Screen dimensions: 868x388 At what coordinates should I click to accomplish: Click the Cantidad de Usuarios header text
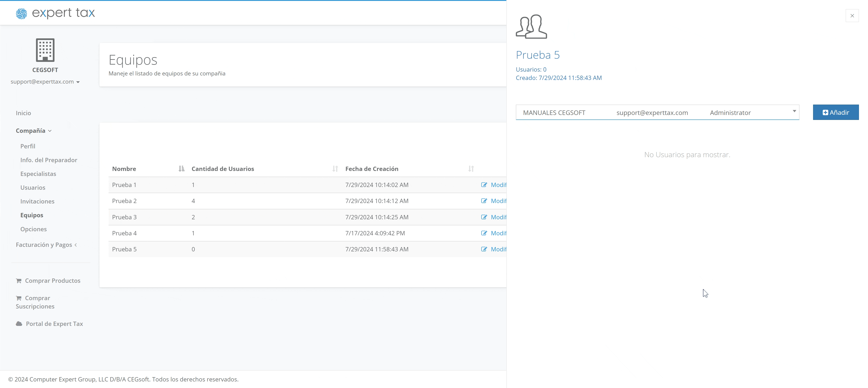[x=223, y=169]
